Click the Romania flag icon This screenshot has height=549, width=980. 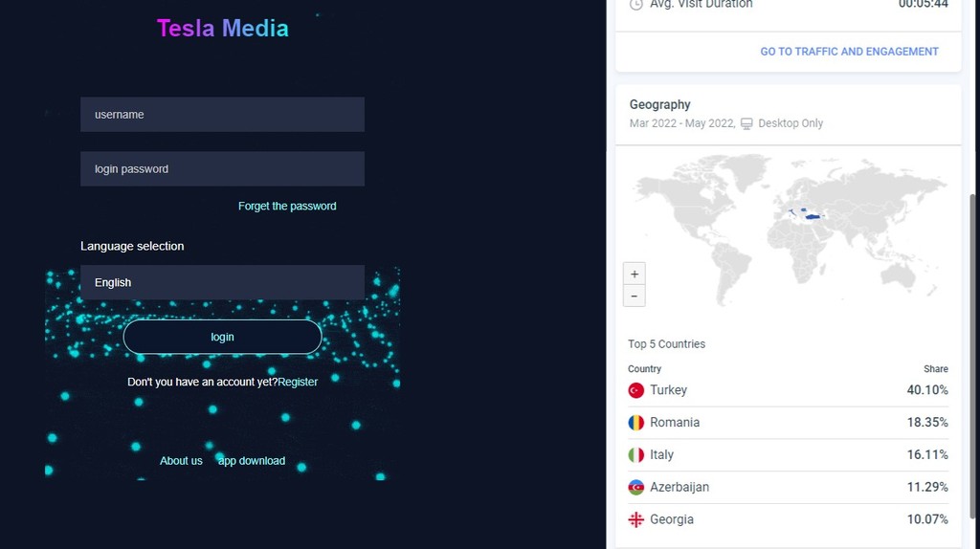(635, 423)
